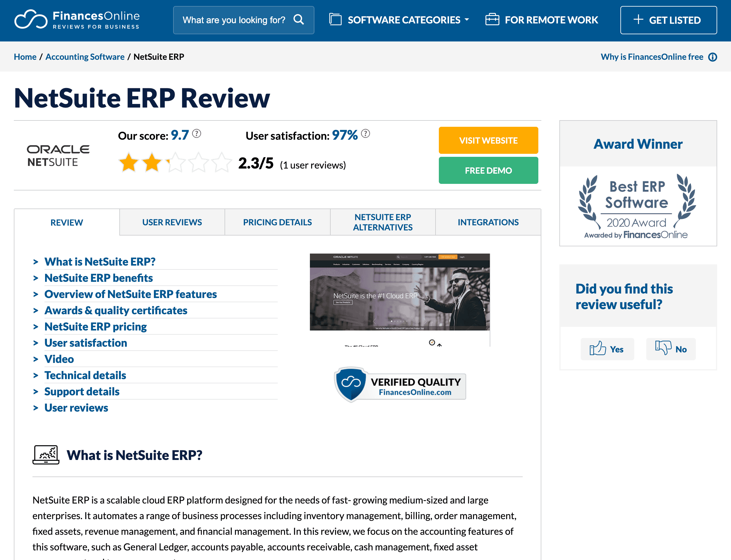The width and height of the screenshot is (731, 560).
Task: Open Accounting Software breadcrumb link
Action: [x=85, y=57]
